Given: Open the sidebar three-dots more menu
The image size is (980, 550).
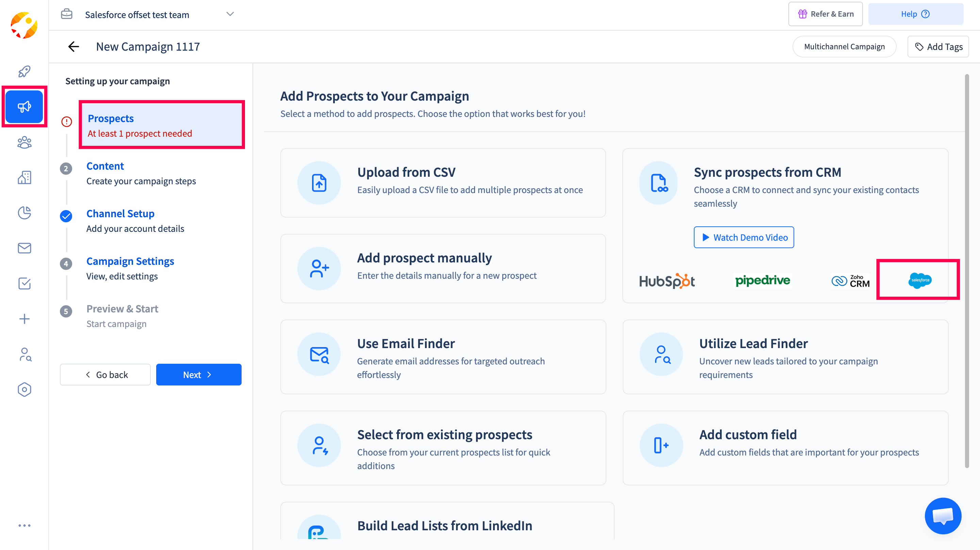Looking at the screenshot, I should pyautogui.click(x=24, y=525).
